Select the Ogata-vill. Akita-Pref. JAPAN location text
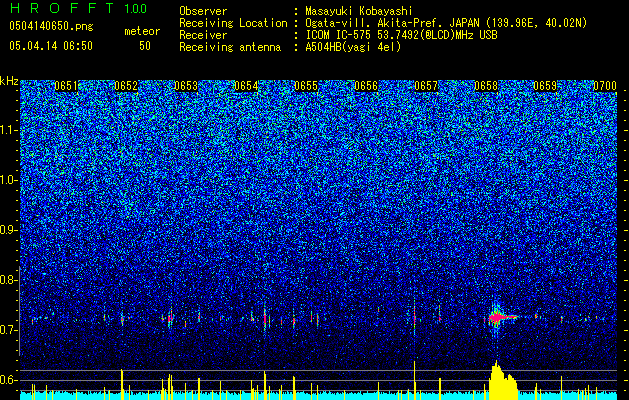 point(446,23)
